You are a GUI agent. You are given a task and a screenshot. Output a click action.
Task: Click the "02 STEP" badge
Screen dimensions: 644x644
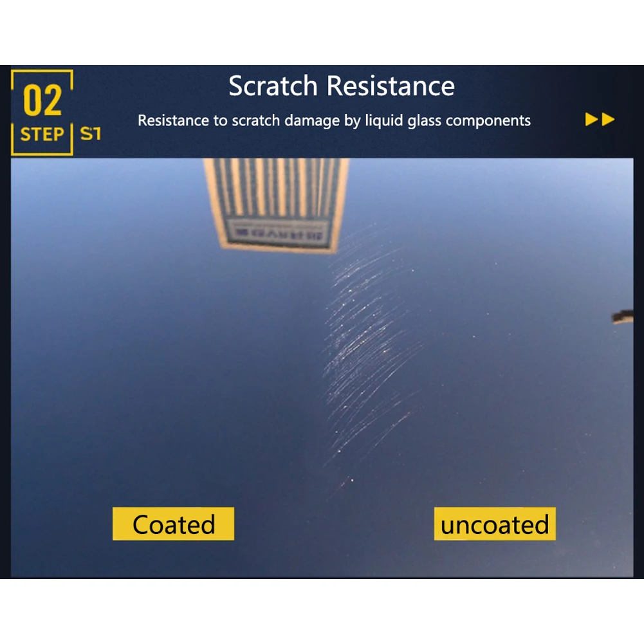coord(42,113)
